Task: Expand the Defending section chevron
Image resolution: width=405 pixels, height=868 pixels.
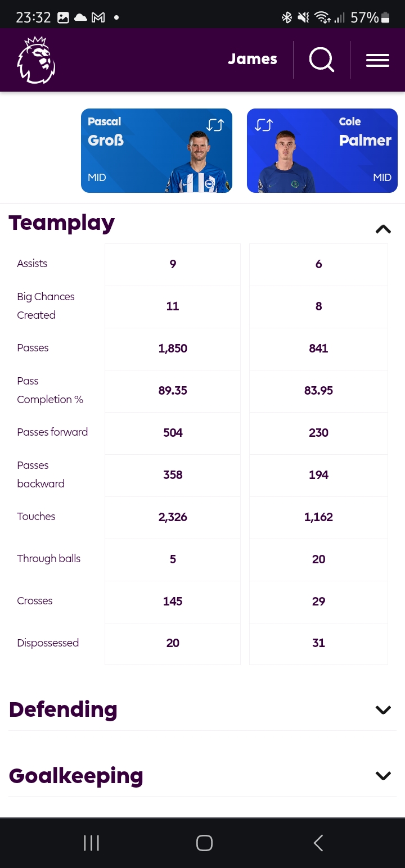Action: 383,709
